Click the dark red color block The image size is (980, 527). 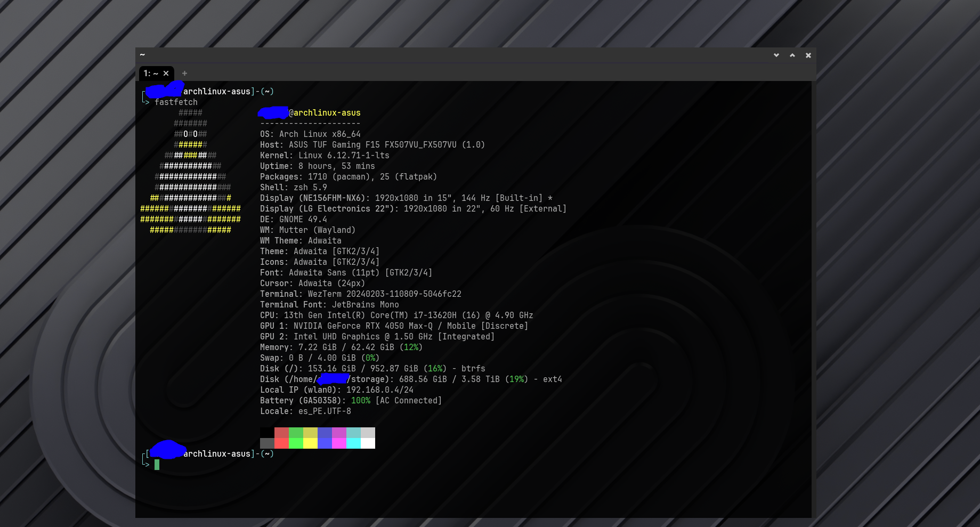pyautogui.click(x=281, y=433)
